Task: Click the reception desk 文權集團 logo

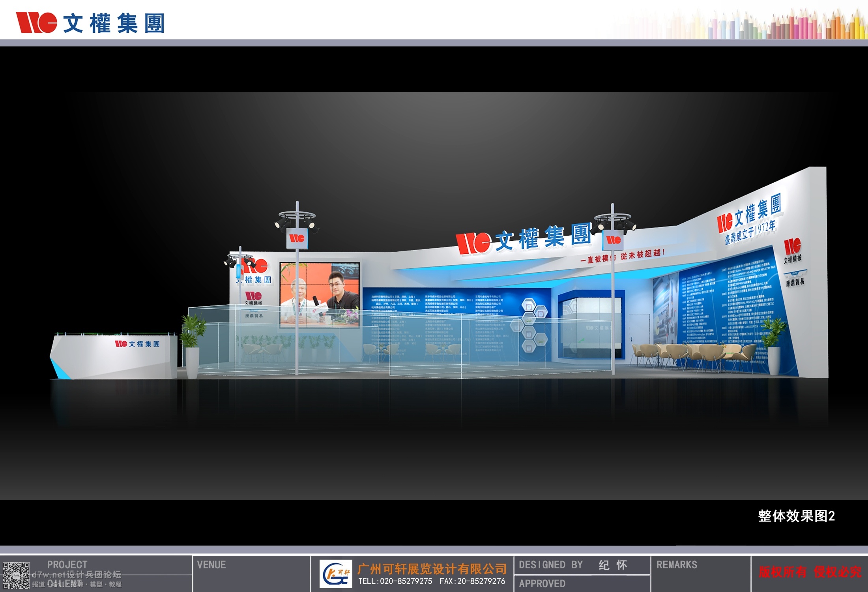Action: click(x=137, y=344)
